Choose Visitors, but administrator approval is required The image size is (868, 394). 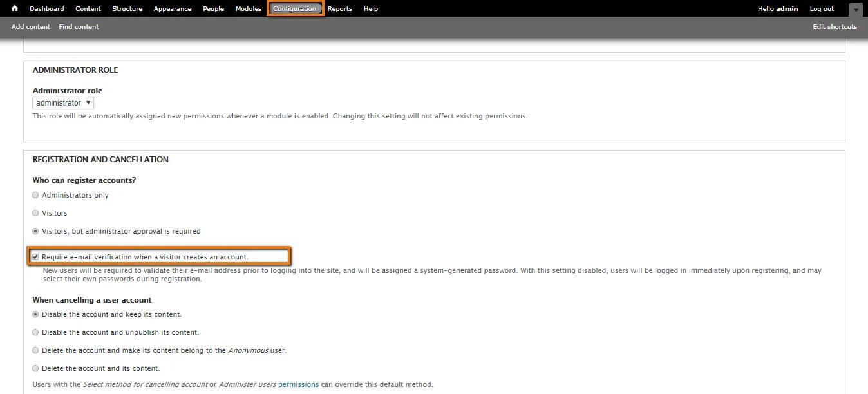35,231
